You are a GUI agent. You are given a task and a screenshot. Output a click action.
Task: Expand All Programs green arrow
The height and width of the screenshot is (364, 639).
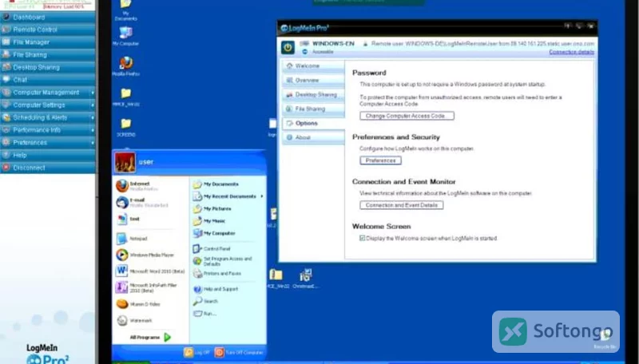[168, 337]
